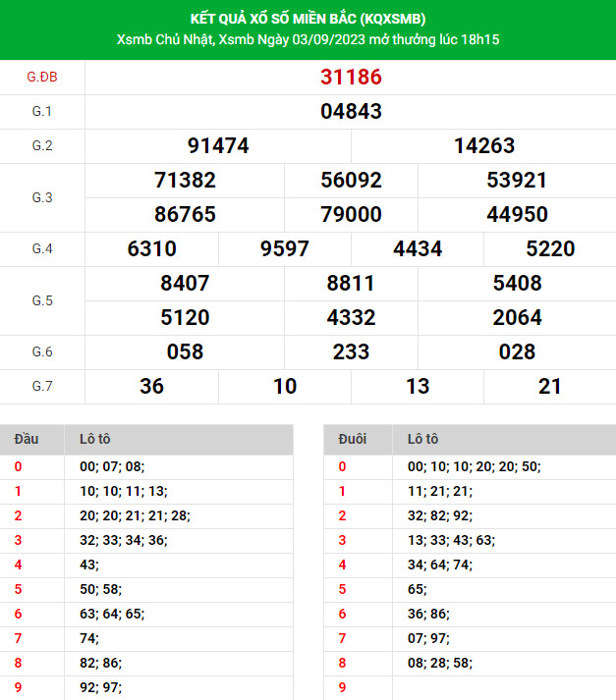Click Lô tô header in Đuôi table
Image resolution: width=616 pixels, height=700 pixels.
coord(422,439)
